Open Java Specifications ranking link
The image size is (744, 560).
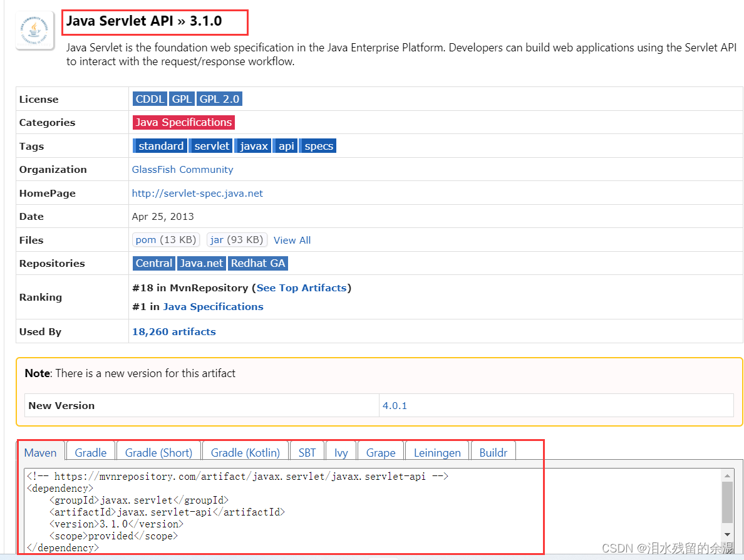[x=213, y=306]
